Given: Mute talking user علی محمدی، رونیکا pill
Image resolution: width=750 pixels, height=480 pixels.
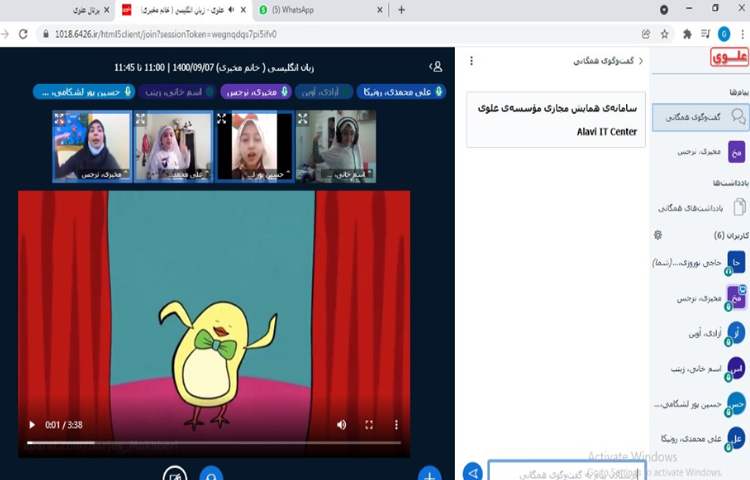Looking at the screenshot, I should click(x=401, y=92).
